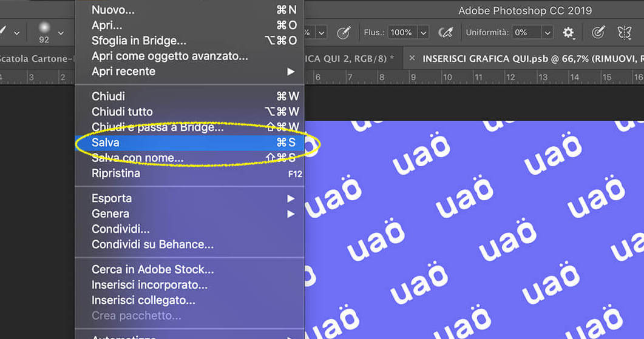Open the Uniformità percentage dropdown arrow
Image resolution: width=644 pixels, height=339 pixels.
[x=547, y=33]
